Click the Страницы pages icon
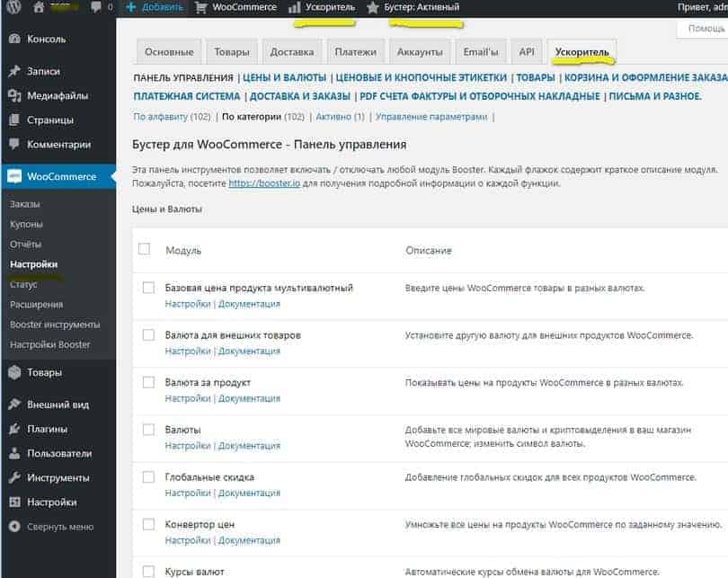The image size is (728, 578). (15, 120)
